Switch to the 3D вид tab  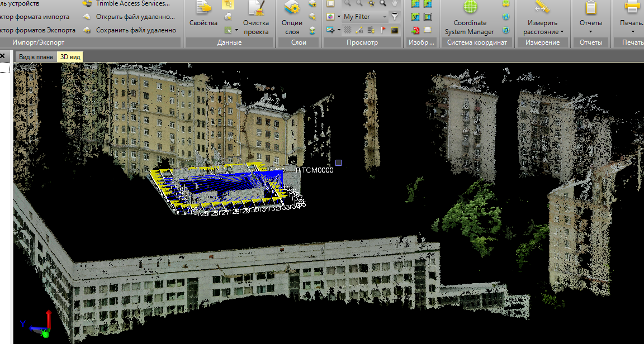point(70,56)
